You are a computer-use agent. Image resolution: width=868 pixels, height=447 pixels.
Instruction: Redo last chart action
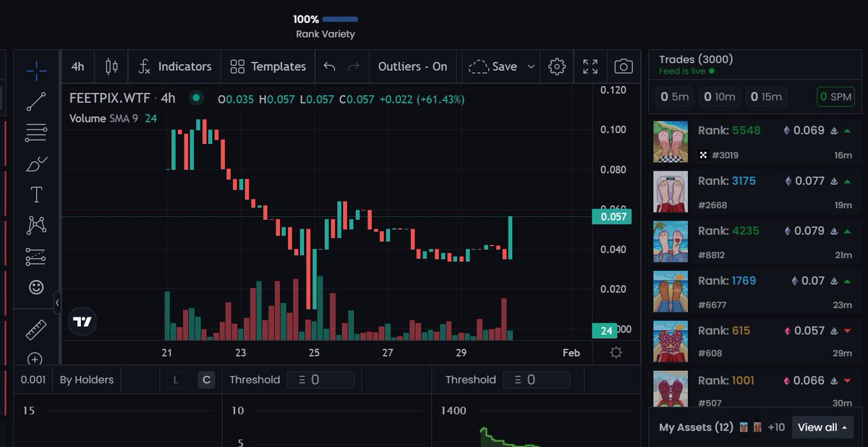(x=354, y=67)
